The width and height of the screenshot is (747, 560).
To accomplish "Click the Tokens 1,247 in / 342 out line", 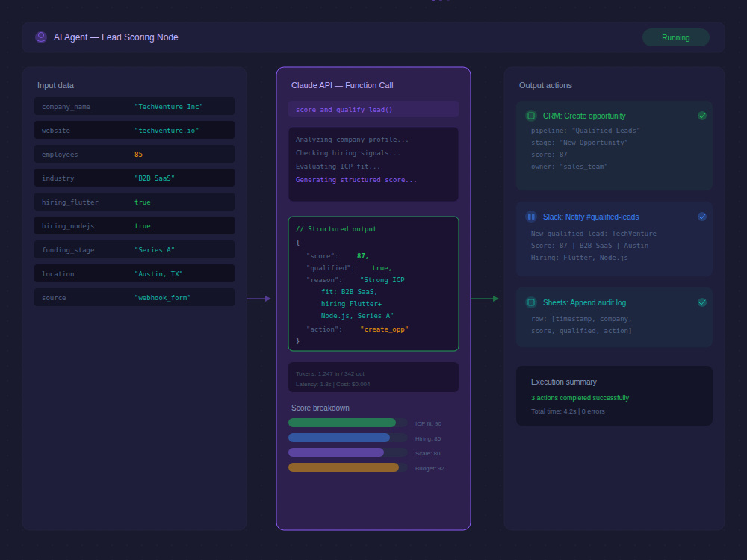I will click(x=329, y=374).
